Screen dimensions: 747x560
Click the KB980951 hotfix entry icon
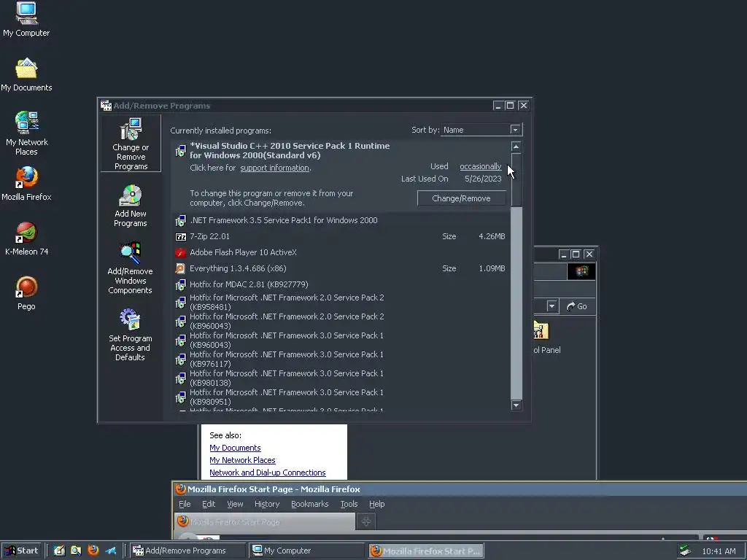(181, 397)
